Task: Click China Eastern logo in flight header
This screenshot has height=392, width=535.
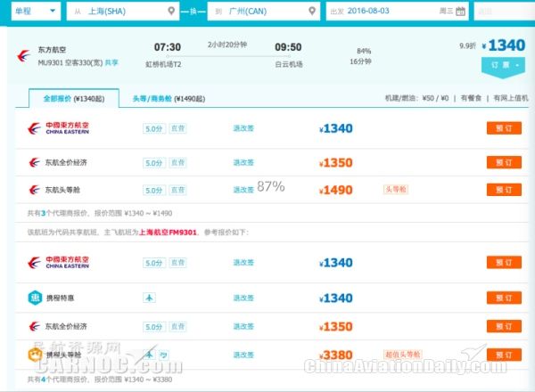Action: 24,55
